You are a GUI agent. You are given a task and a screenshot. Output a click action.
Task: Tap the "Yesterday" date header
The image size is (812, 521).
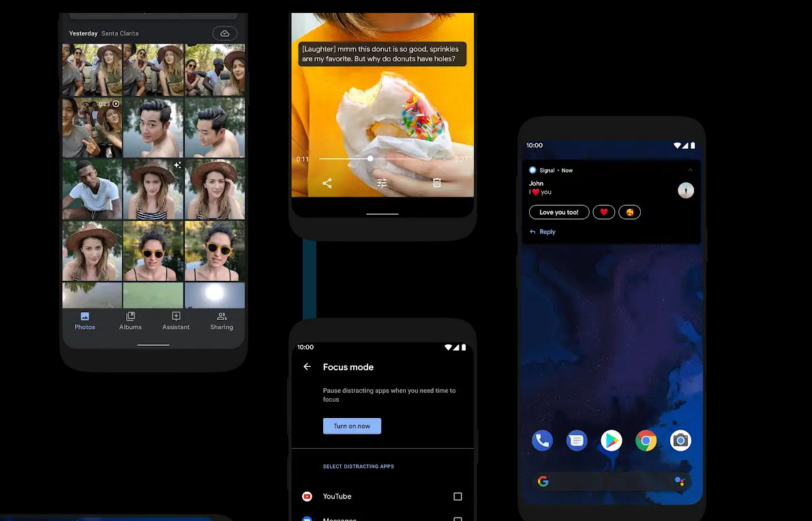[83, 33]
